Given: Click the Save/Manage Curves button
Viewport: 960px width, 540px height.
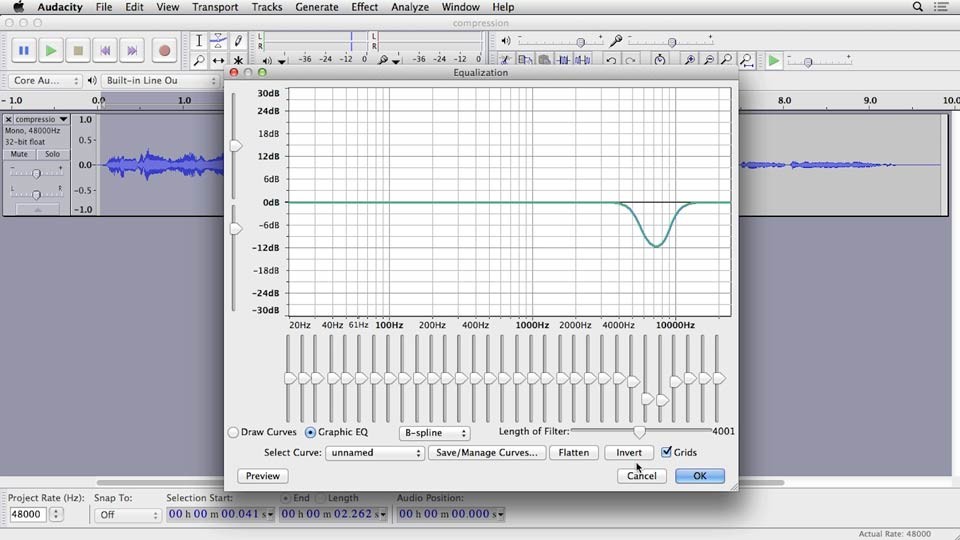Looking at the screenshot, I should click(x=487, y=452).
